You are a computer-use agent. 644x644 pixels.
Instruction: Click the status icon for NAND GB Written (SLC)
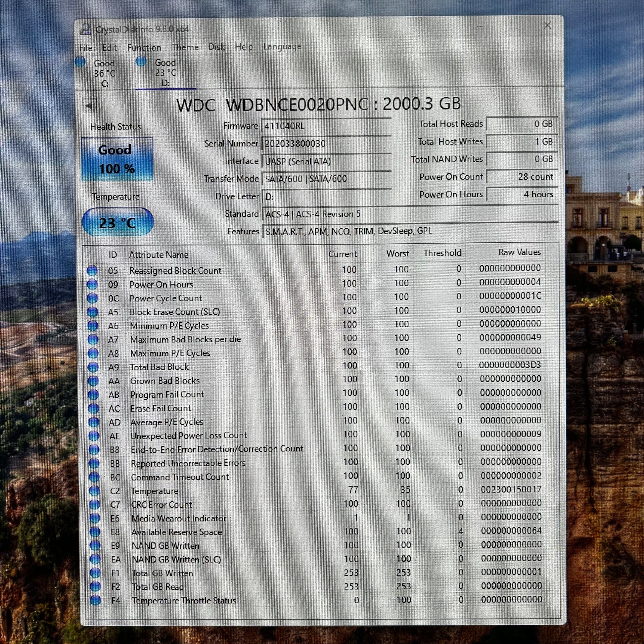pos(95,559)
